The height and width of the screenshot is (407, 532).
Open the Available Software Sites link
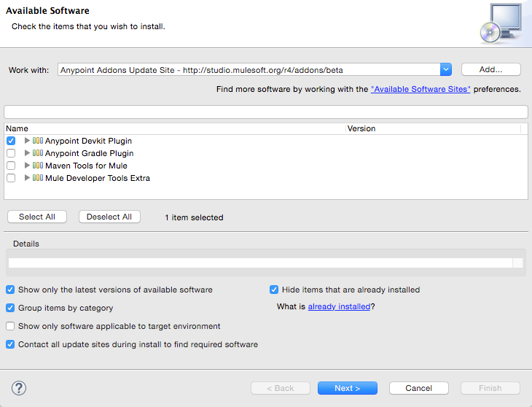[x=420, y=89]
